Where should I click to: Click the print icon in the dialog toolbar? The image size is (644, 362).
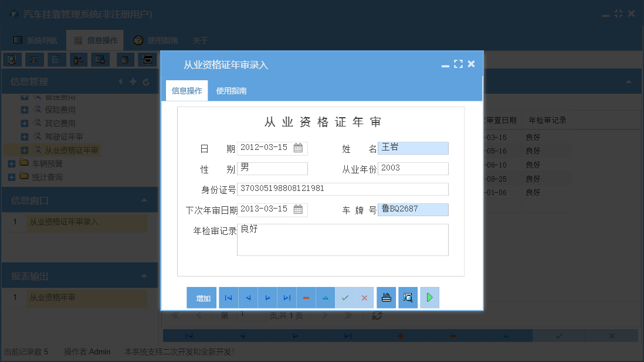[386, 298]
